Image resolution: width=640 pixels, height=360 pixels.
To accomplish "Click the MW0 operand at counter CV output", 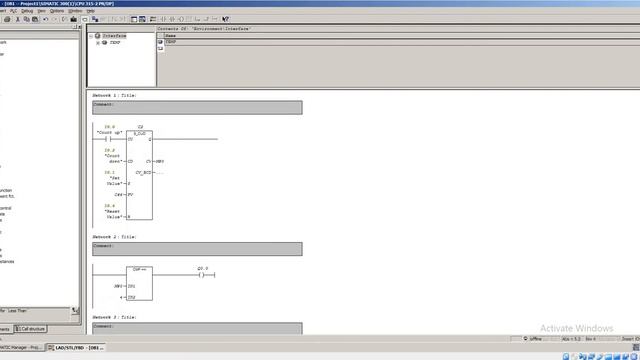I will point(160,162).
